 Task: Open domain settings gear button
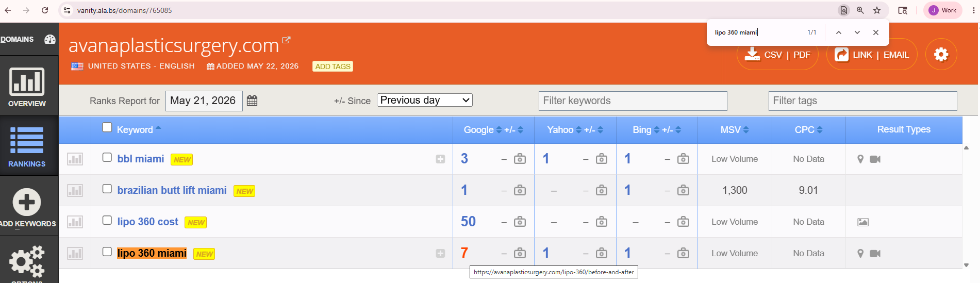coord(941,54)
